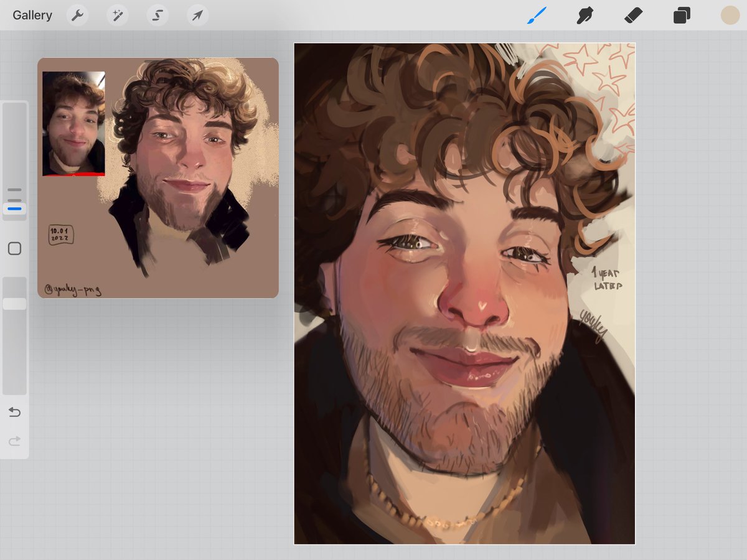Open the Actions wrench menu
The image size is (747, 560).
pyautogui.click(x=77, y=15)
